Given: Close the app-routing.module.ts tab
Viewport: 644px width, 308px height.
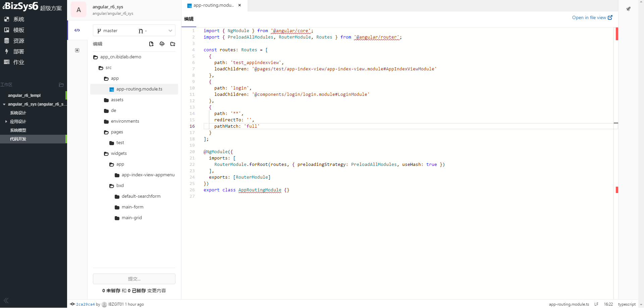Looking at the screenshot, I should click(239, 5).
